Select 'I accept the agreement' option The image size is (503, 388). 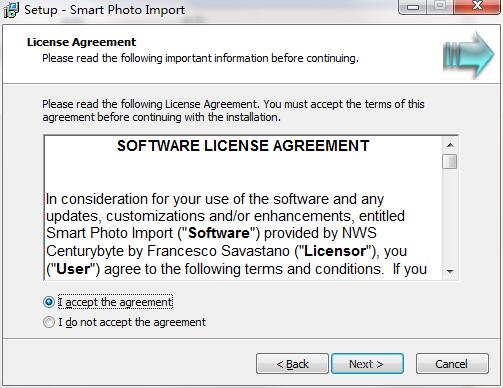(x=49, y=302)
